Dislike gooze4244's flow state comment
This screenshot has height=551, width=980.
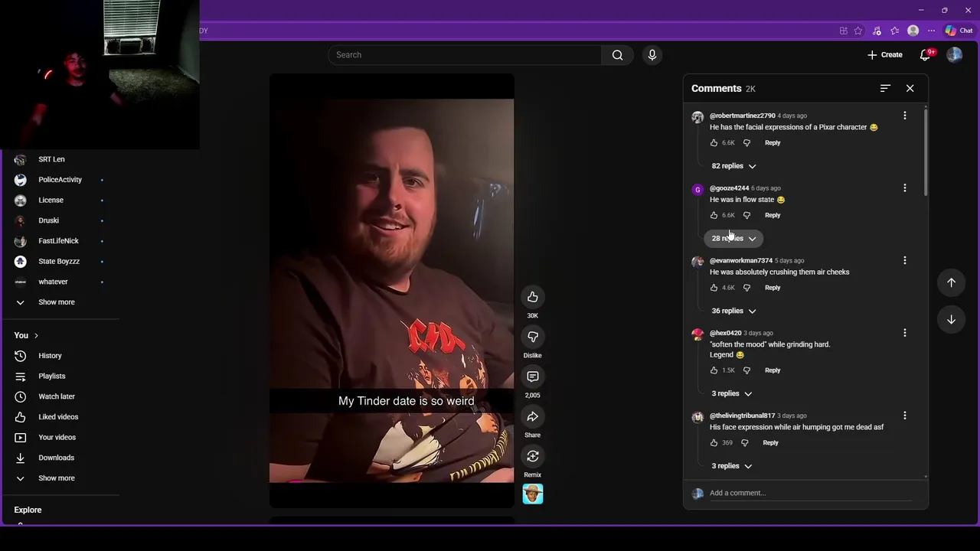pos(746,215)
